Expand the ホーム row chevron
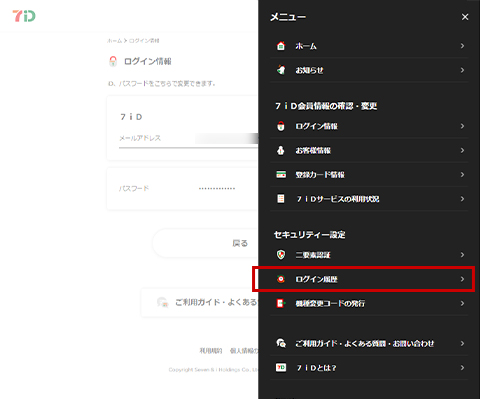This screenshot has width=480, height=399. pos(462,46)
